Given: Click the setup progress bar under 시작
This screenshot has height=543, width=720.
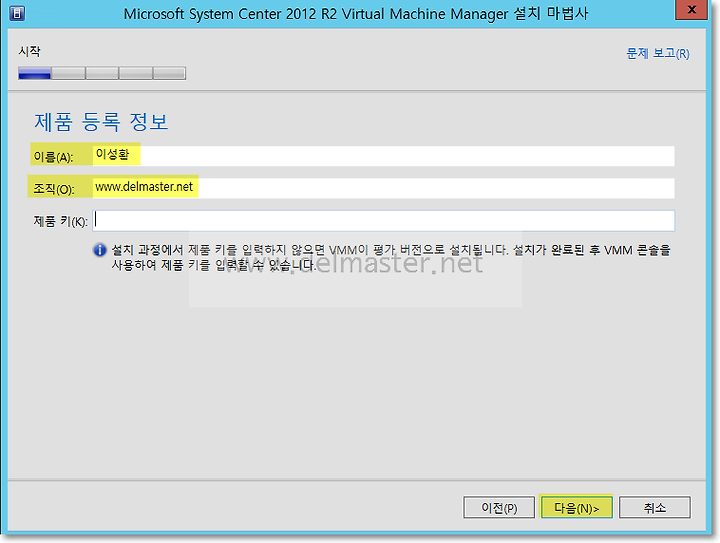Looking at the screenshot, I should click(102, 73).
